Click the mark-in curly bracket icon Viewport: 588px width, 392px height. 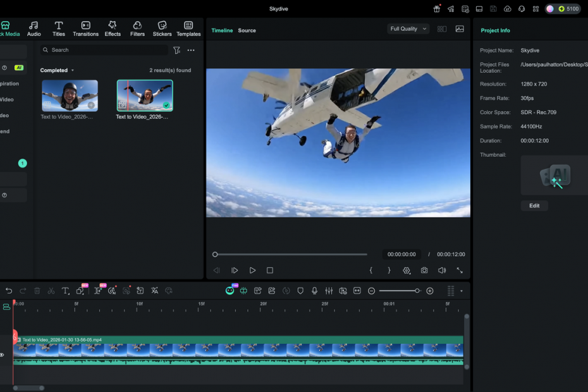[x=371, y=271]
